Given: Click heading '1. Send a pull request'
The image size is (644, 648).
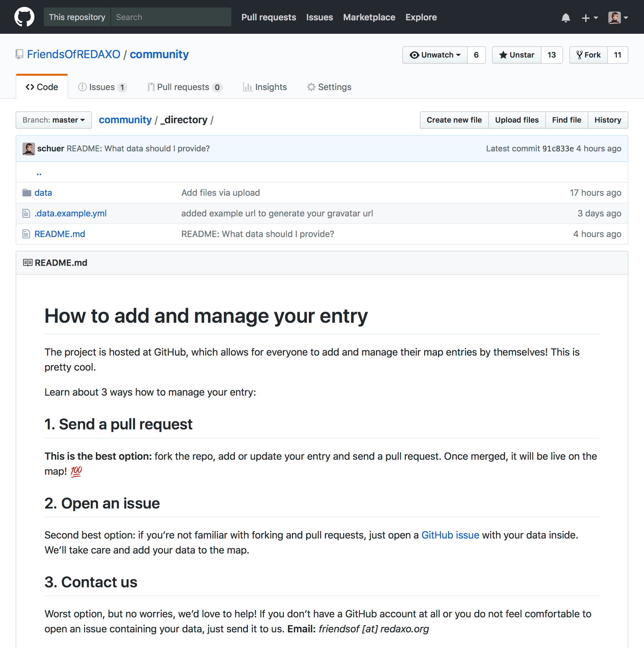Looking at the screenshot, I should 118,424.
